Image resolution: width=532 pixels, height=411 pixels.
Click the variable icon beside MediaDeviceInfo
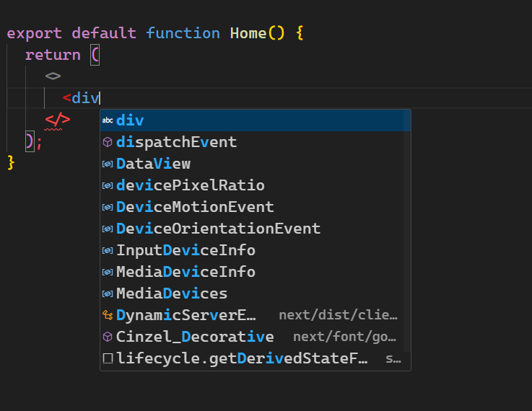click(x=108, y=273)
